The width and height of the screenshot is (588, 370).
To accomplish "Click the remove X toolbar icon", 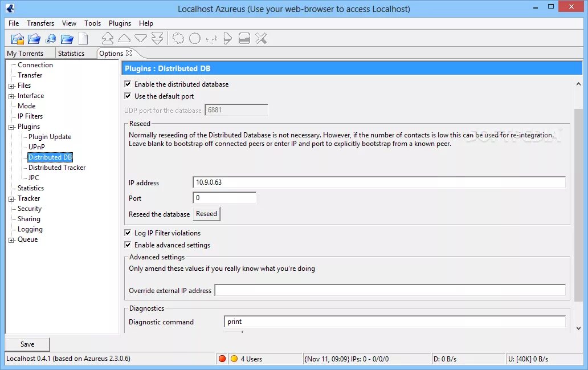I will click(x=261, y=38).
